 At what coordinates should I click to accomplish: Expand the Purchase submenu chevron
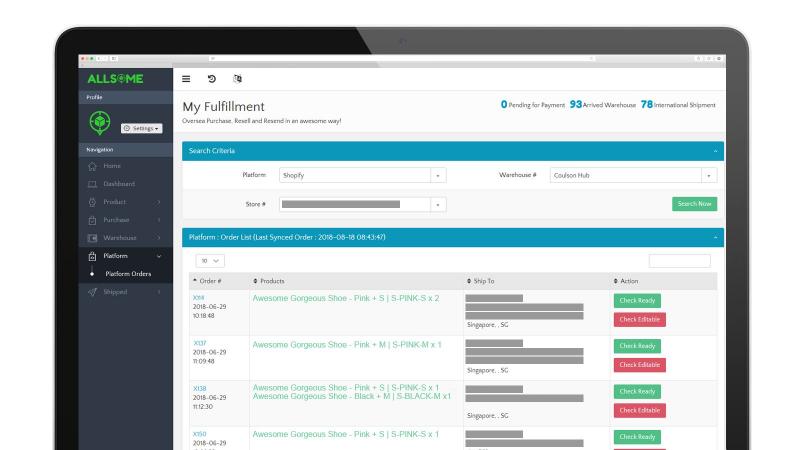159,220
